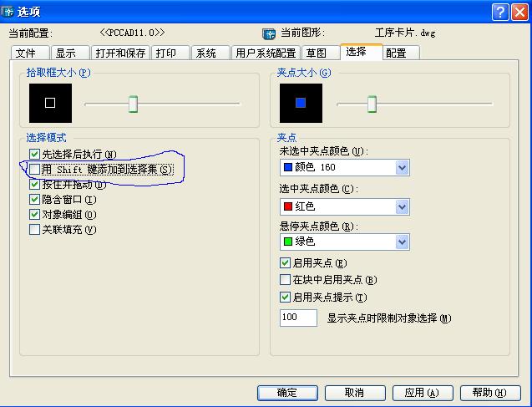Click the dialog icon in the title bar
The width and height of the screenshot is (532, 407).
[x=8, y=13]
